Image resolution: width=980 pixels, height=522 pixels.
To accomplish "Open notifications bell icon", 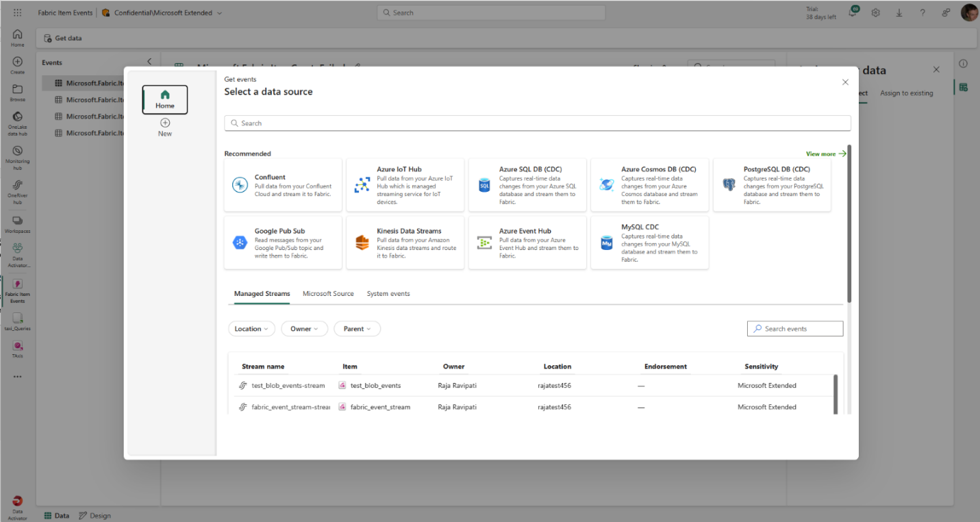I will click(853, 12).
